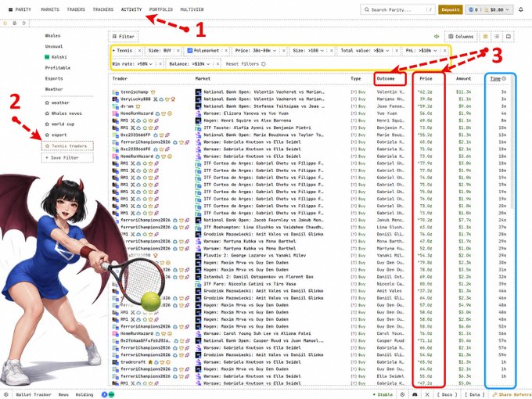Open the Activity tab
Viewport: 532px width, 399px height.
131,9
